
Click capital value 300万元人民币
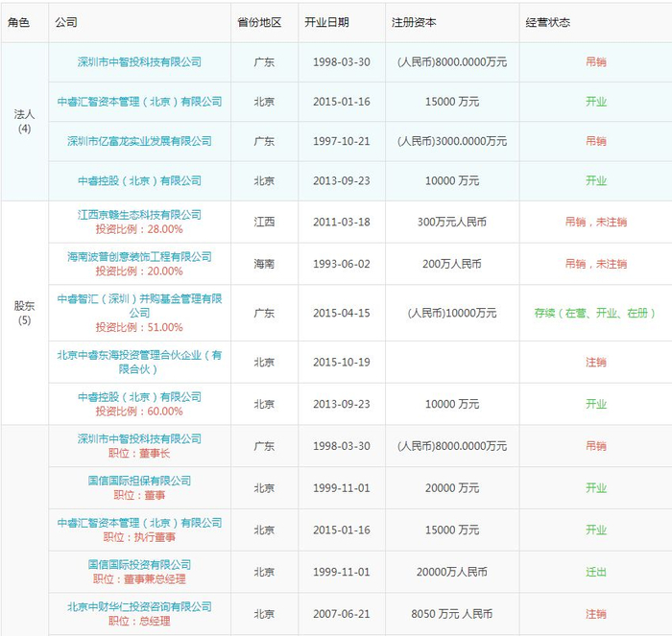coord(452,222)
